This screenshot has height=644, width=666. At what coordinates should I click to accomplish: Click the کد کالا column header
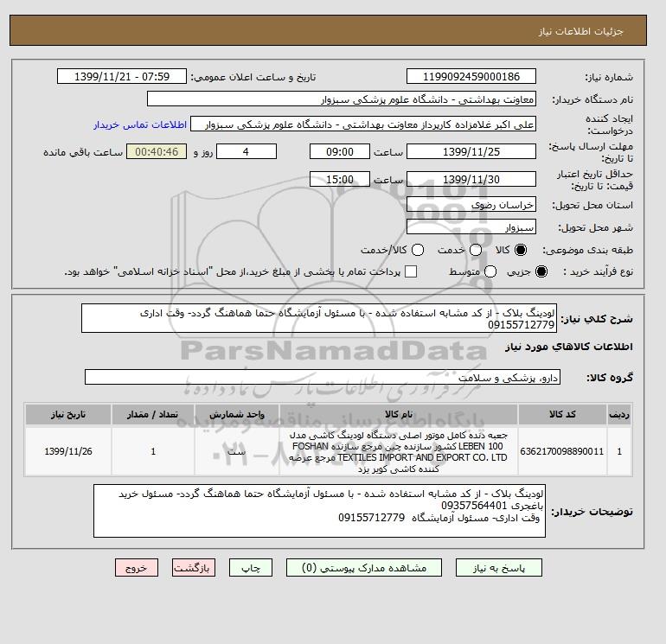(x=562, y=414)
